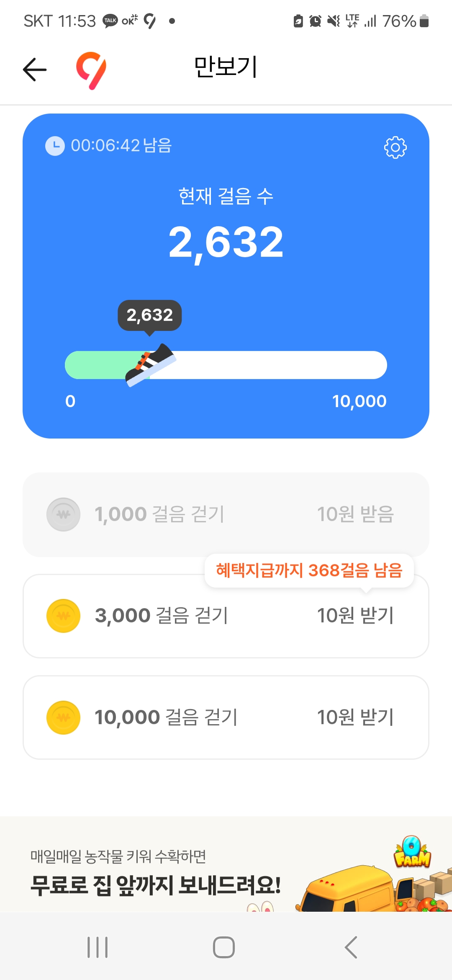Open the step counter settings gear
Viewport: 452px width, 980px height.
point(395,147)
